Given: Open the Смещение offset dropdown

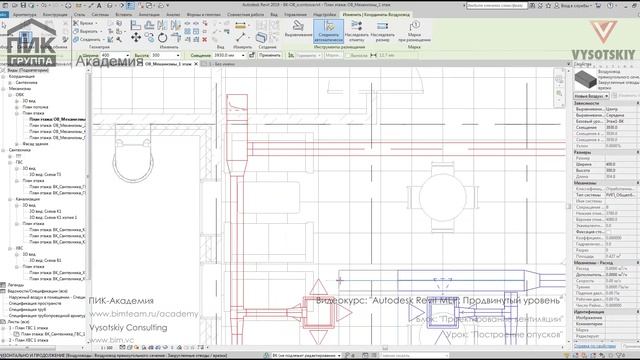Looking at the screenshot, I should point(243,55).
